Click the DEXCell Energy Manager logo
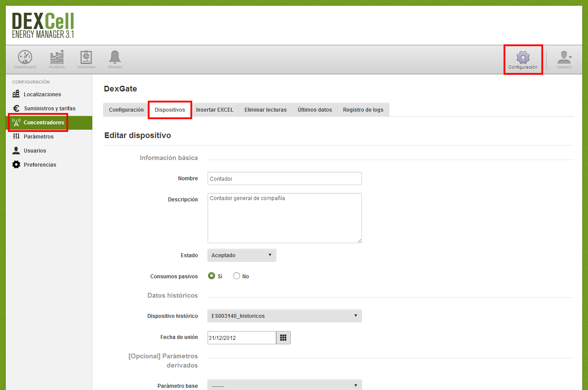Viewport: 588px width, 390px height. 43,25
